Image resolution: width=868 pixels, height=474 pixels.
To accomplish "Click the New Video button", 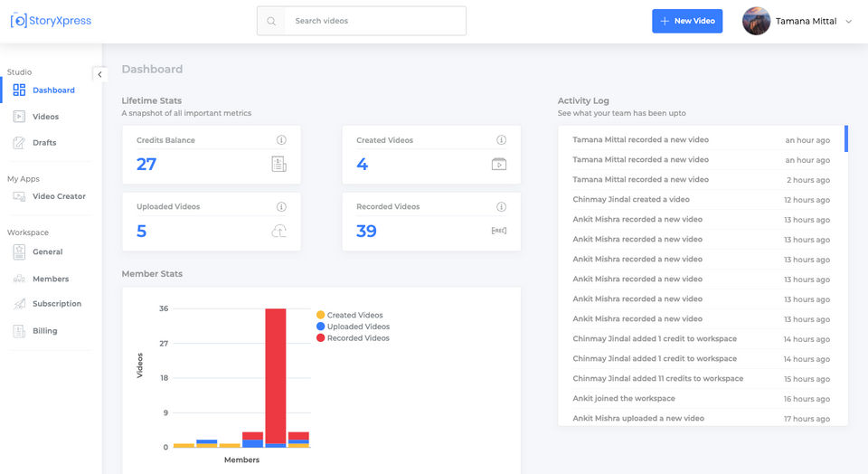I will pyautogui.click(x=687, y=21).
